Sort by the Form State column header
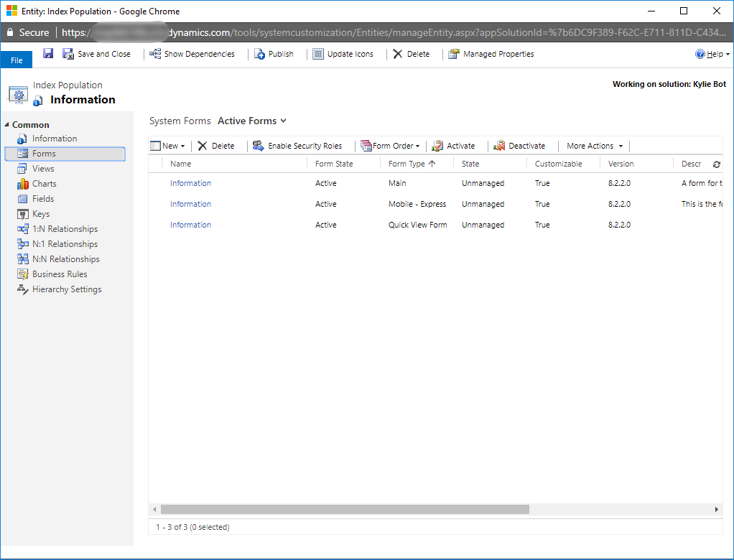Screen dimensions: 734x560 (334, 164)
